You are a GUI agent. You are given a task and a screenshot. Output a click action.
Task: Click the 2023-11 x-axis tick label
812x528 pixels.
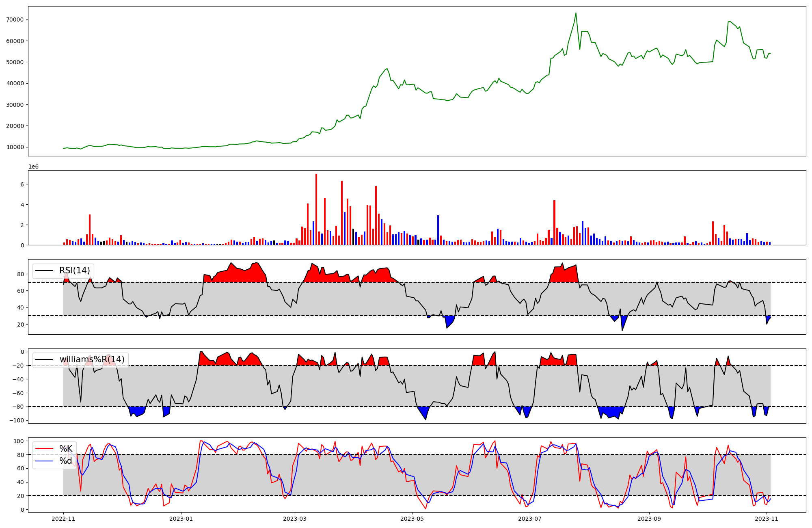click(767, 519)
